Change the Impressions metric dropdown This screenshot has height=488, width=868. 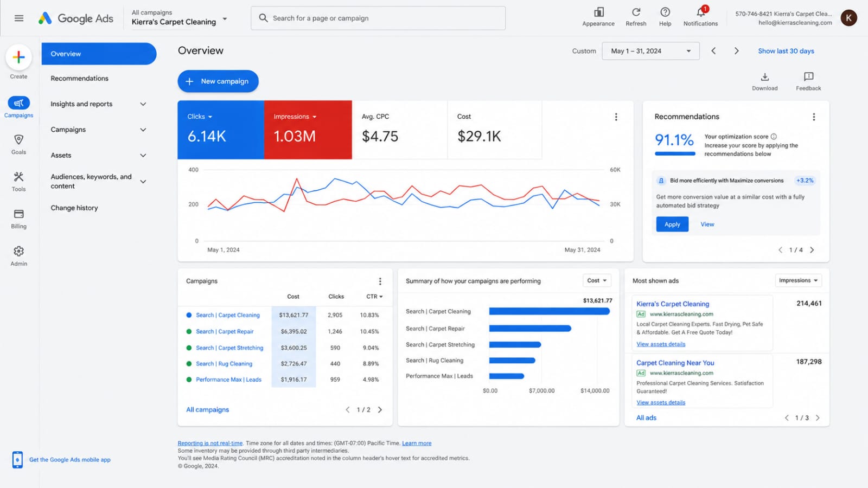coord(295,117)
